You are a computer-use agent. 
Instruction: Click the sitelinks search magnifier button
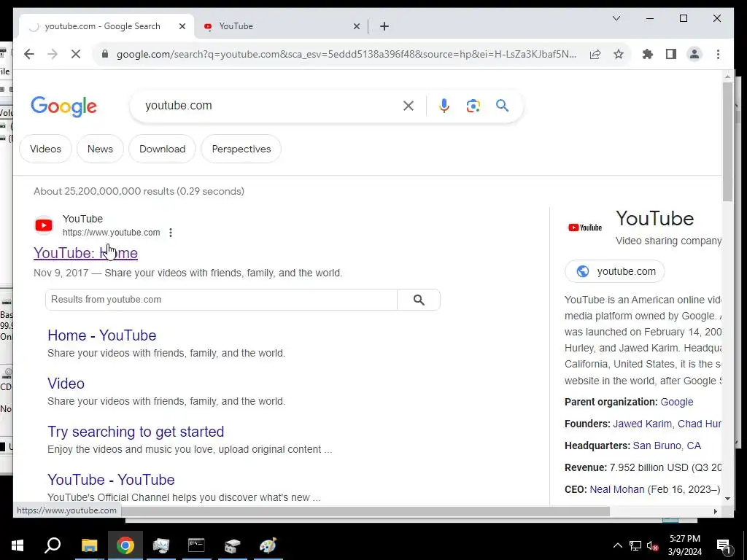point(419,300)
